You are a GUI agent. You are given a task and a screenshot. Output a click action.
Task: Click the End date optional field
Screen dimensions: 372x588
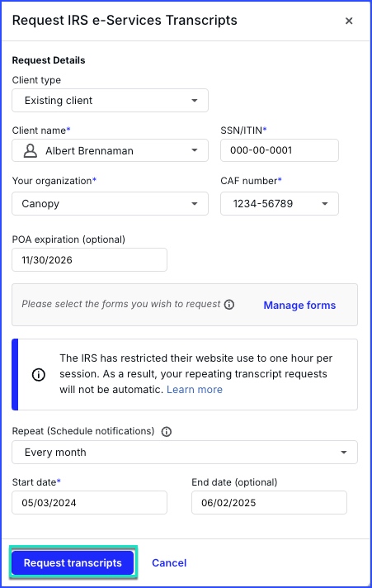(x=269, y=502)
